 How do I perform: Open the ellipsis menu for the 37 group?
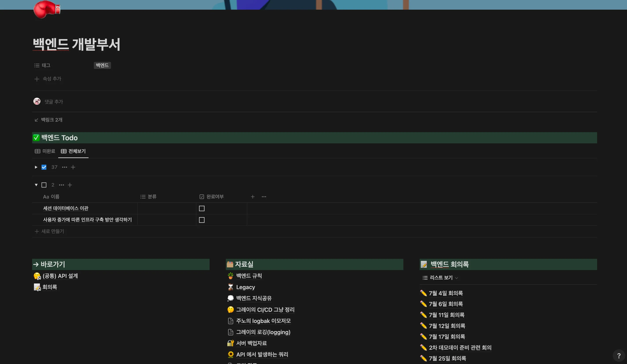pyautogui.click(x=64, y=167)
